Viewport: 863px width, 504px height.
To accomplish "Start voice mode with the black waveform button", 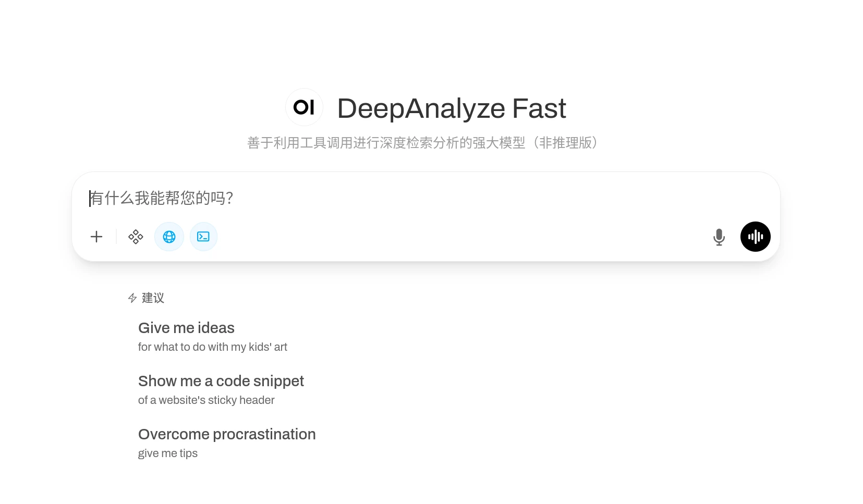I will click(x=755, y=237).
